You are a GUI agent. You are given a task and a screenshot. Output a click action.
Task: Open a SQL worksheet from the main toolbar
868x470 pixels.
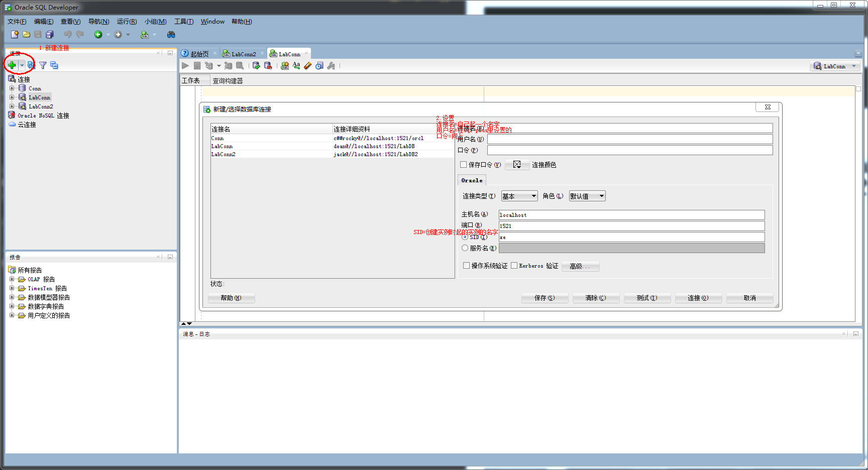tap(145, 35)
